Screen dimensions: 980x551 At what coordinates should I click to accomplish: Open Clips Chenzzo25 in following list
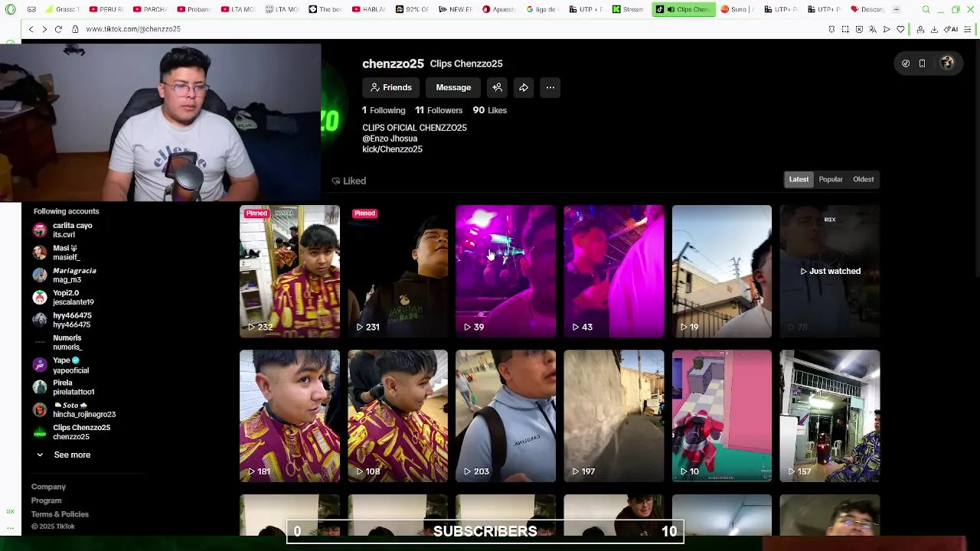81,432
